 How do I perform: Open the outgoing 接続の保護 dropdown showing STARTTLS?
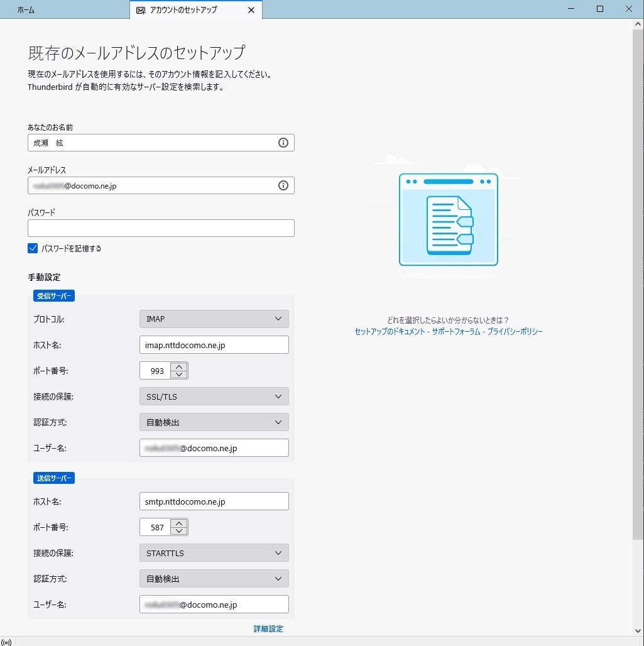coord(214,553)
